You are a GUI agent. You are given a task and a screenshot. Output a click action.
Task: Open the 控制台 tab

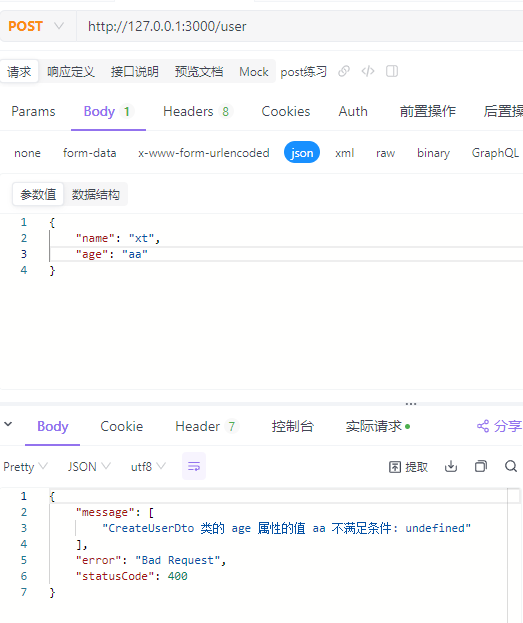pos(292,426)
